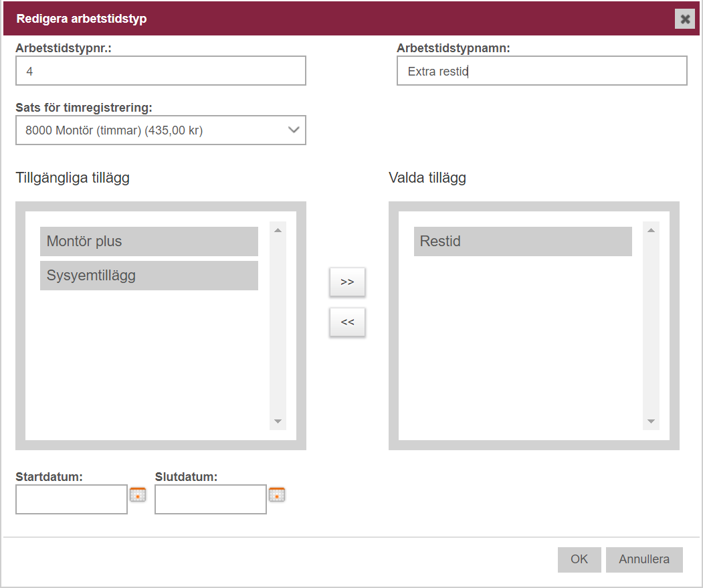
Task: Close the Redigera arbetstidstyp dialog
Action: [685, 19]
